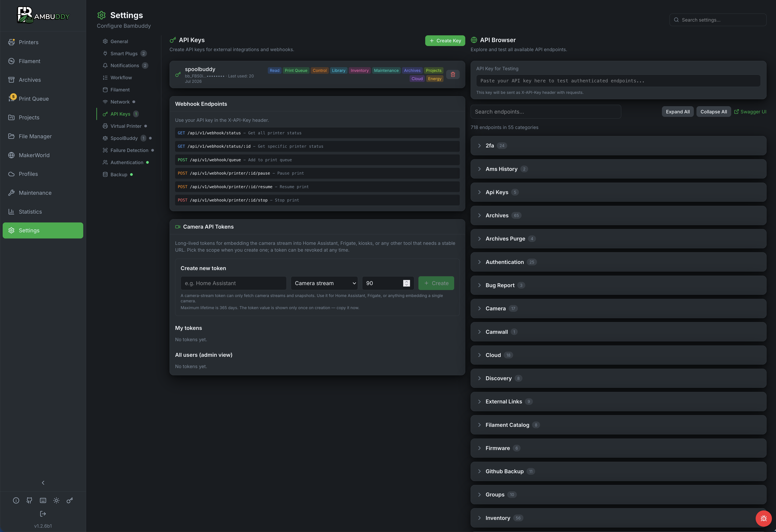Expand Bug Report category
The image size is (776, 532).
(618, 285)
